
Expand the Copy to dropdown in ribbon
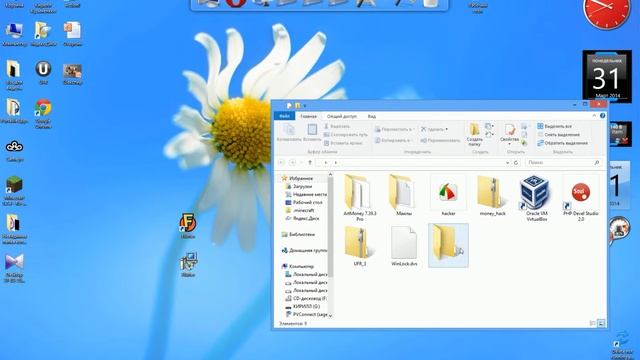(412, 140)
